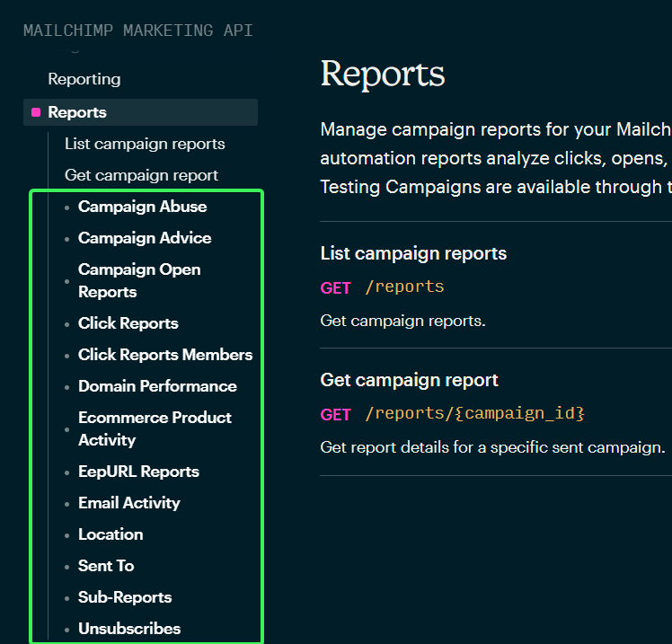
Task: Click the List campaign reports heading
Action: point(413,253)
